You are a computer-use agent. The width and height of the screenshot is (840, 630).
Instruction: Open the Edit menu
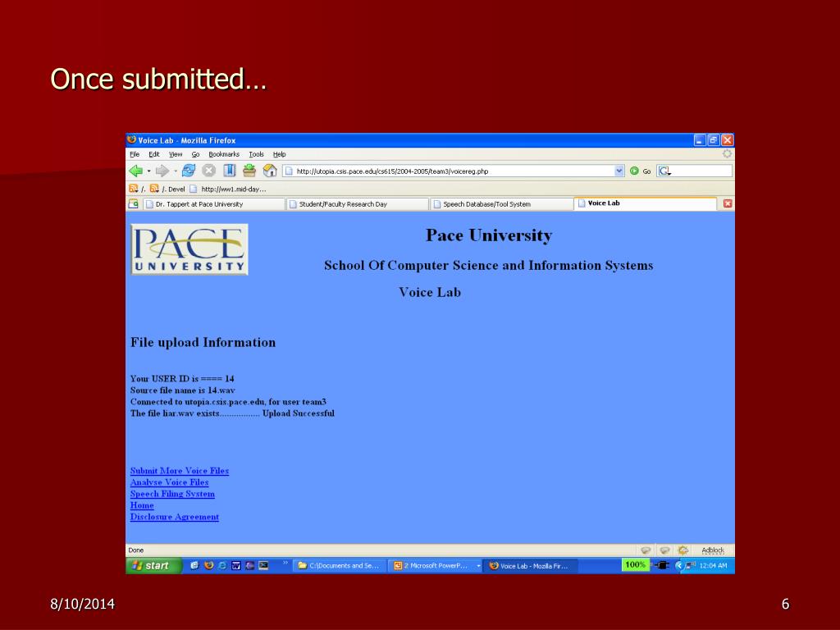[x=153, y=154]
